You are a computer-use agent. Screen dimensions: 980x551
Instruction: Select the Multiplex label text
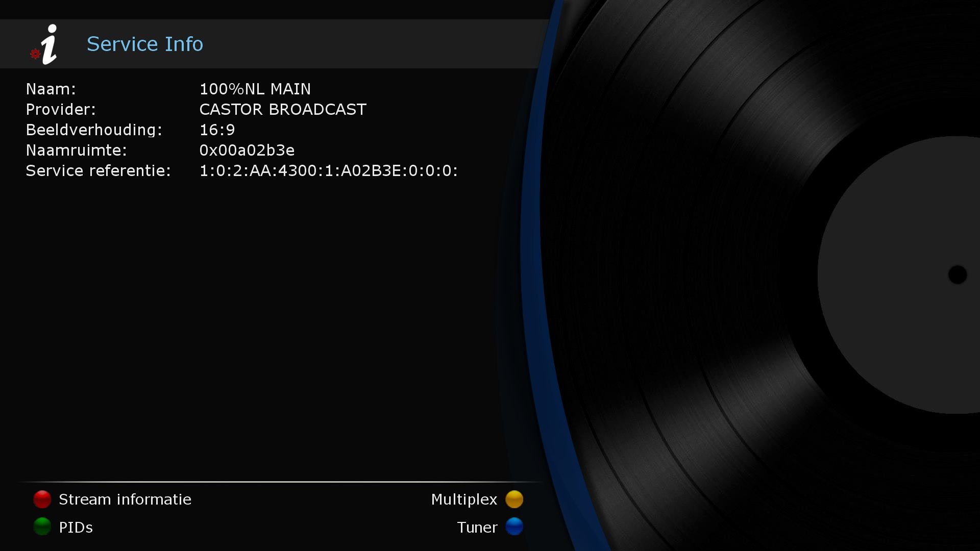464,499
